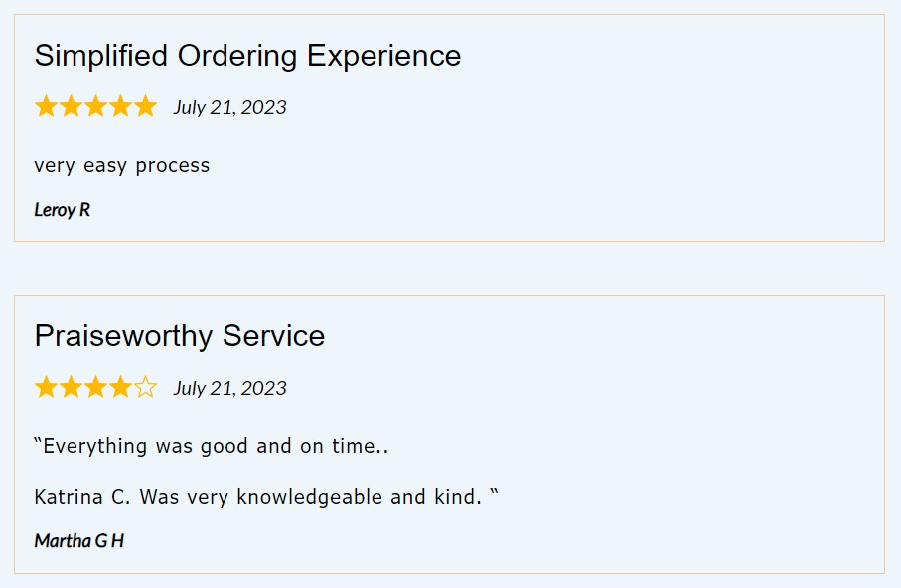Click the "Everything was good and on time" line
Viewport: 901px width, 588px height.
(x=211, y=446)
